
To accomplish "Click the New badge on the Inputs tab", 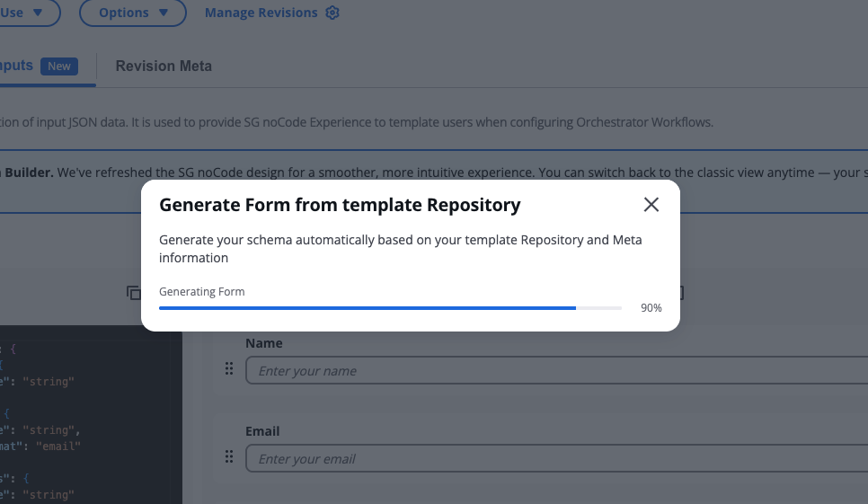I will coord(59,66).
